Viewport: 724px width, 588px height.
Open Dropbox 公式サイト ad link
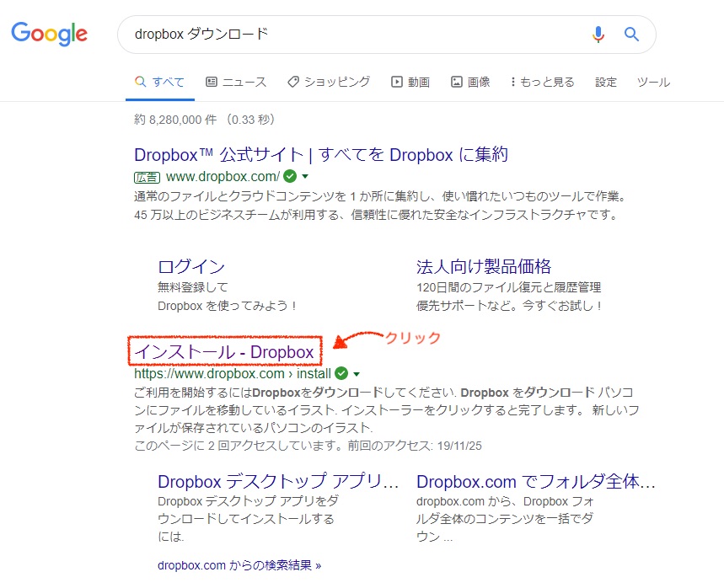321,155
